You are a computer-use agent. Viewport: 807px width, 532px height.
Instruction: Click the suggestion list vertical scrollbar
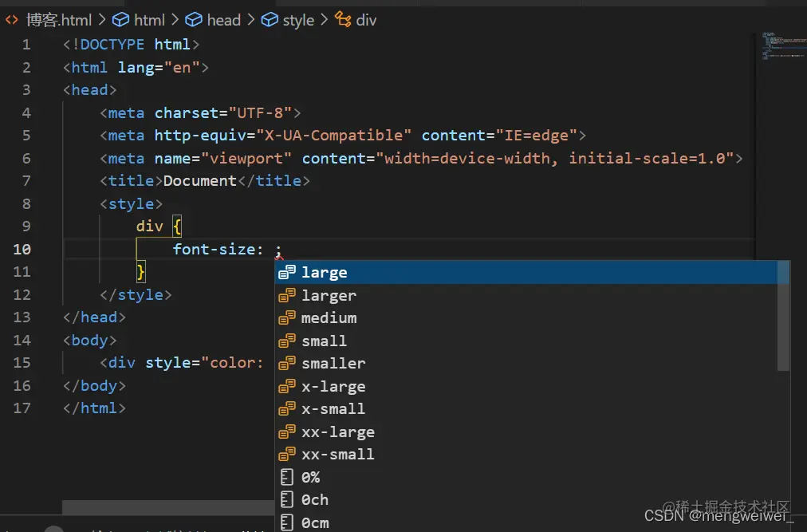click(783, 316)
